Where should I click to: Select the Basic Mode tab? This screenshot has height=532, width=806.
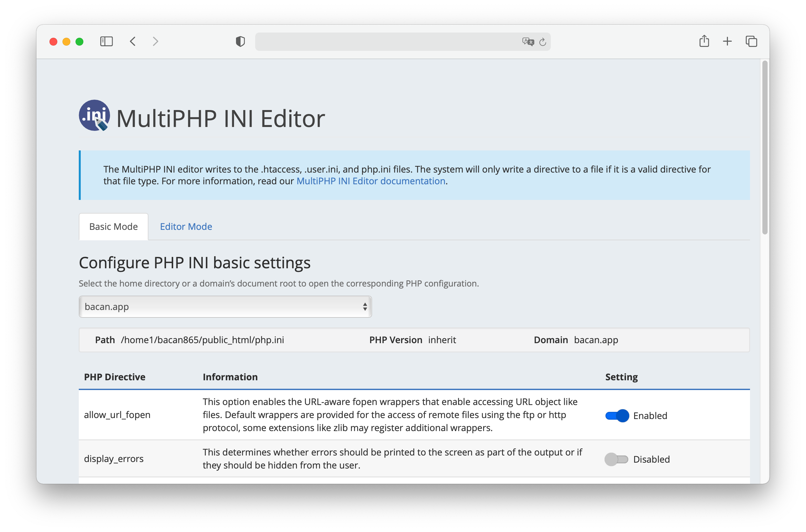coord(113,226)
